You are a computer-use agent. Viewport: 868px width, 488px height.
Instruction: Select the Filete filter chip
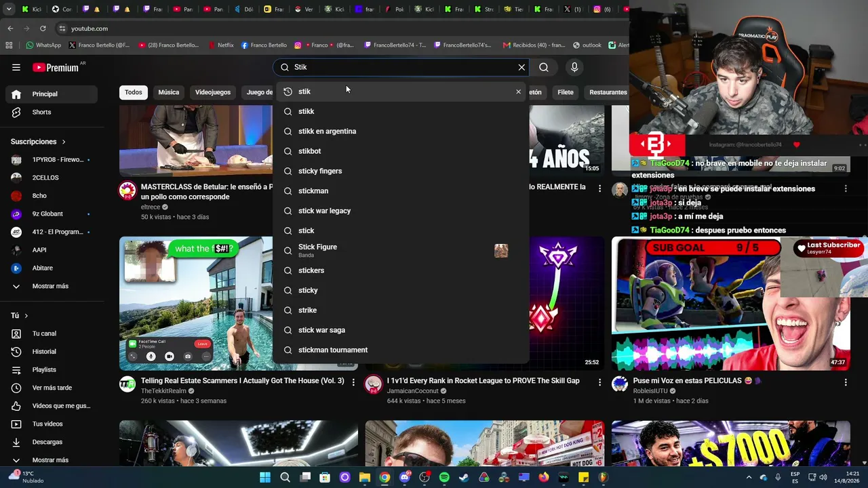(x=566, y=92)
